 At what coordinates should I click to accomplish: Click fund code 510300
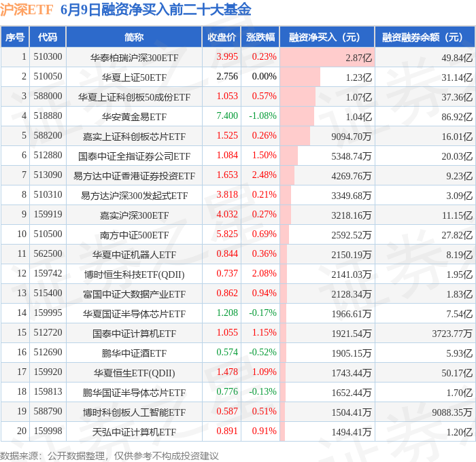[48, 56]
